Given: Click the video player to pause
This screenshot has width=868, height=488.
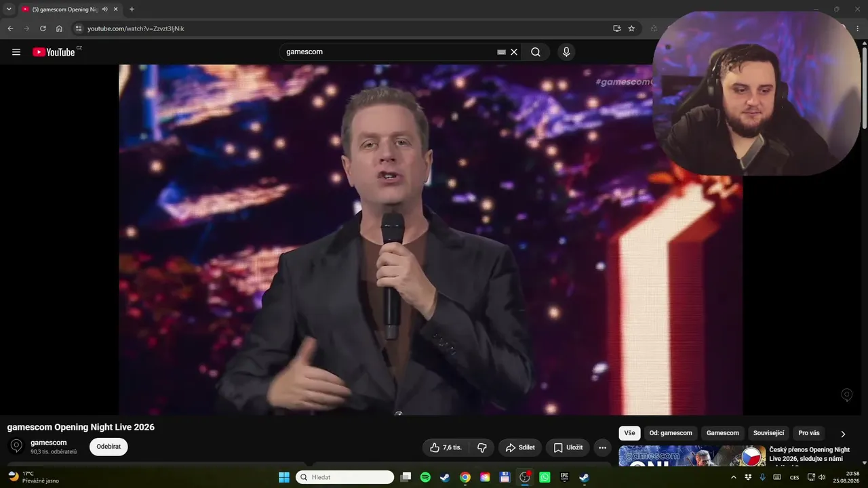Looking at the screenshot, I should pyautogui.click(x=431, y=239).
